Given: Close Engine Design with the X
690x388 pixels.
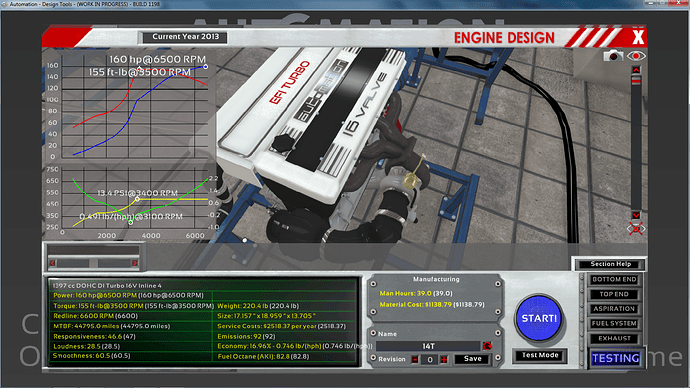Looking at the screenshot, I should pyautogui.click(x=638, y=37).
